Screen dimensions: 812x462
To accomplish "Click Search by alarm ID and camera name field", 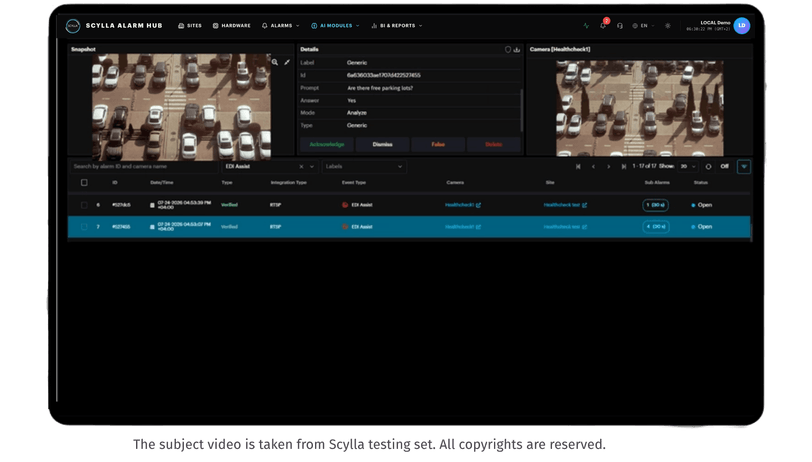I will point(143,166).
